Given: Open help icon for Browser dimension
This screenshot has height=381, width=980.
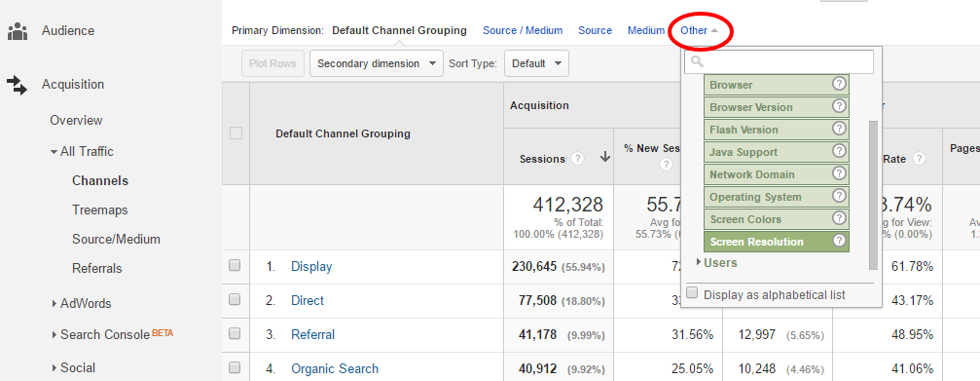Looking at the screenshot, I should click(x=839, y=84).
